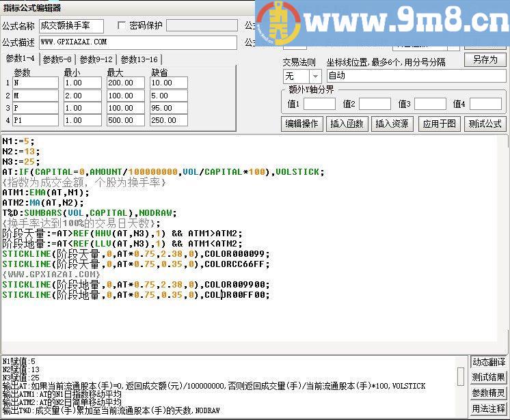Image resolution: width=510 pixels, height=420 pixels.
Task: Open the 参数13-16 tab
Action: click(x=139, y=59)
